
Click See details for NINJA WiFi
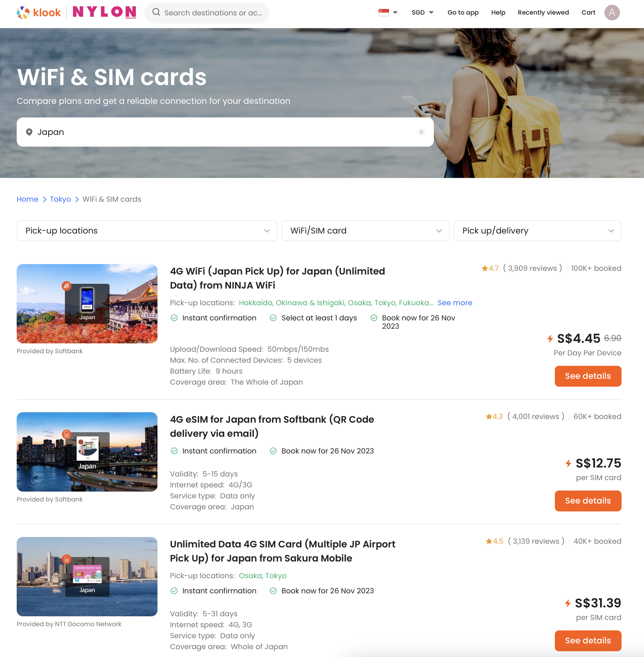[588, 376]
